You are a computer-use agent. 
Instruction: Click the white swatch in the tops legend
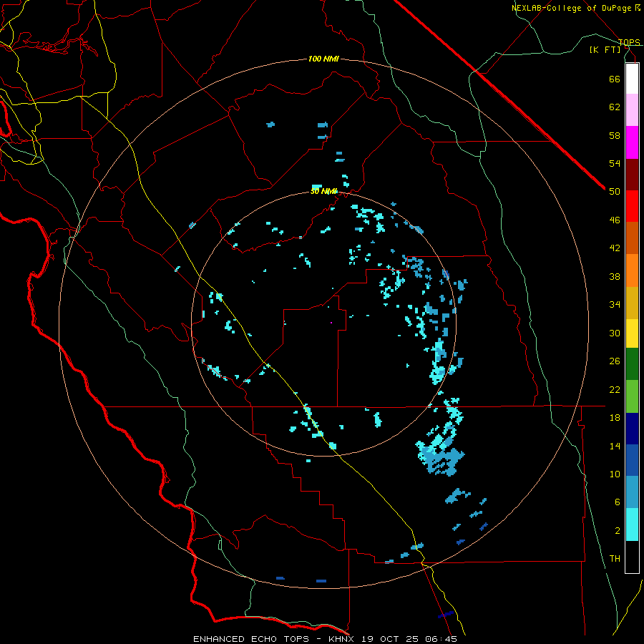(x=632, y=79)
